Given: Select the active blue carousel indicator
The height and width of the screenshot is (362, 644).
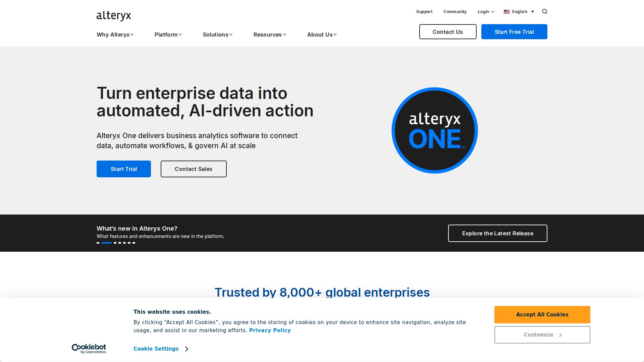Looking at the screenshot, I should pyautogui.click(x=106, y=243).
